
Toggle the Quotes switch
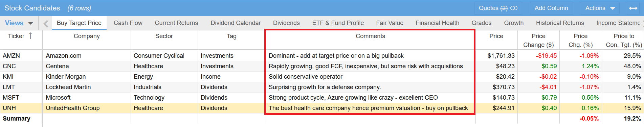[514, 8]
